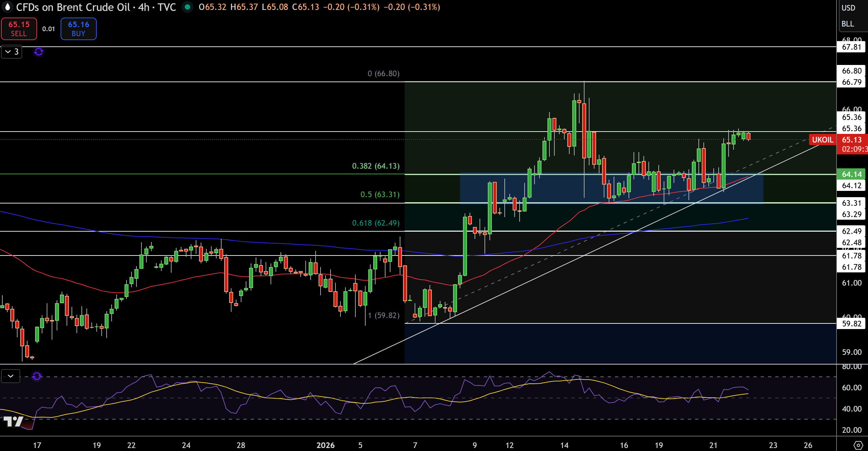Click the 65.15 SELL button
The height and width of the screenshot is (451, 868).
(x=19, y=28)
